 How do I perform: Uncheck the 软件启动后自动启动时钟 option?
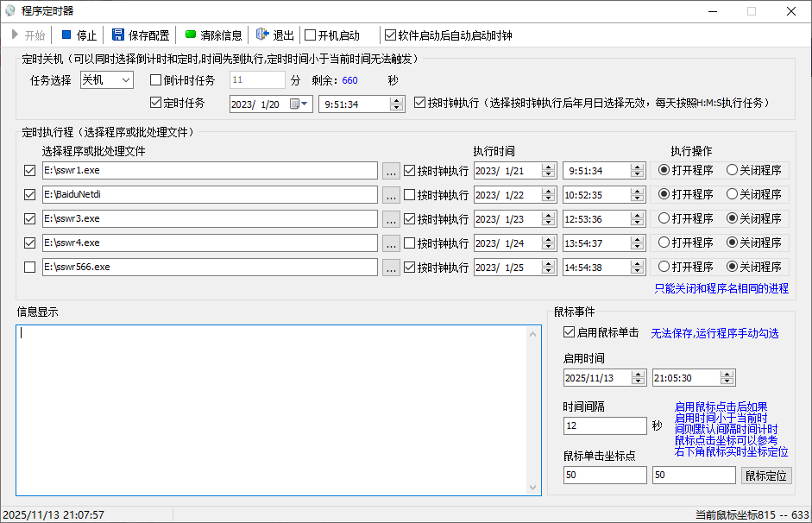[389, 35]
